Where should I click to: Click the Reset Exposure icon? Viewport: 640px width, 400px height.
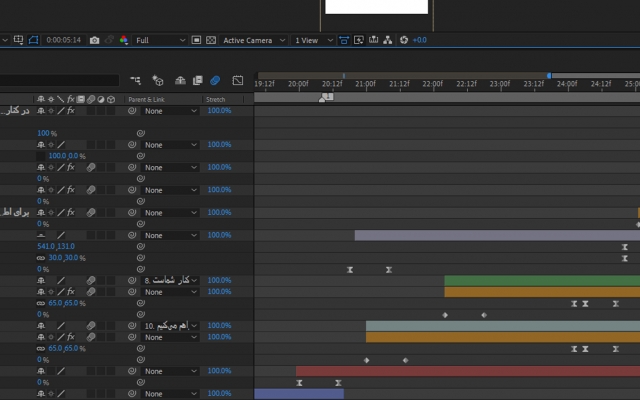click(x=404, y=40)
